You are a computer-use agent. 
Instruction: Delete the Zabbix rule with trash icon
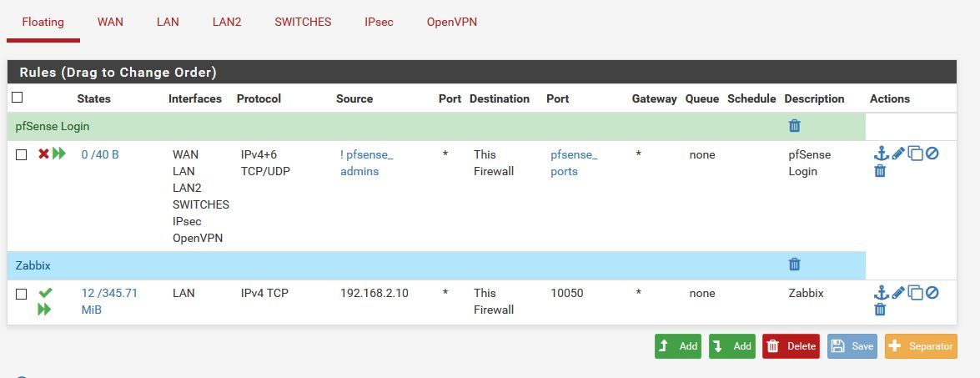point(880,310)
